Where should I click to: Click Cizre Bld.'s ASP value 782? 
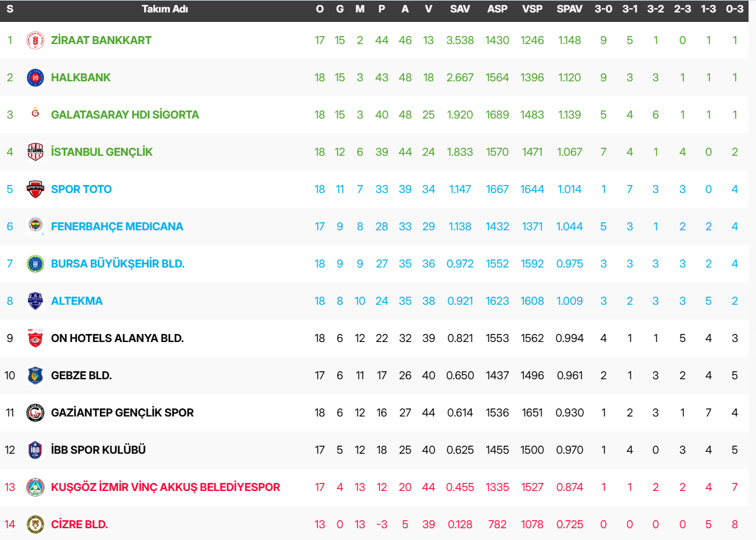coord(497,524)
